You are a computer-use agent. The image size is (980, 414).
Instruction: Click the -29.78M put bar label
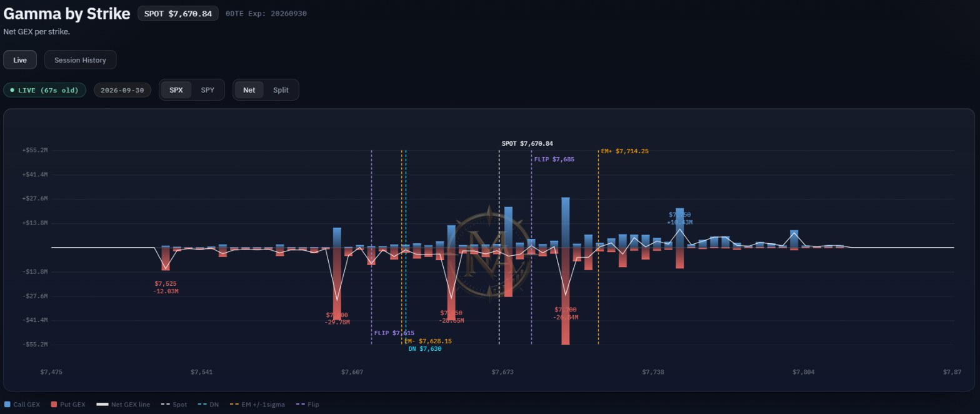point(337,323)
